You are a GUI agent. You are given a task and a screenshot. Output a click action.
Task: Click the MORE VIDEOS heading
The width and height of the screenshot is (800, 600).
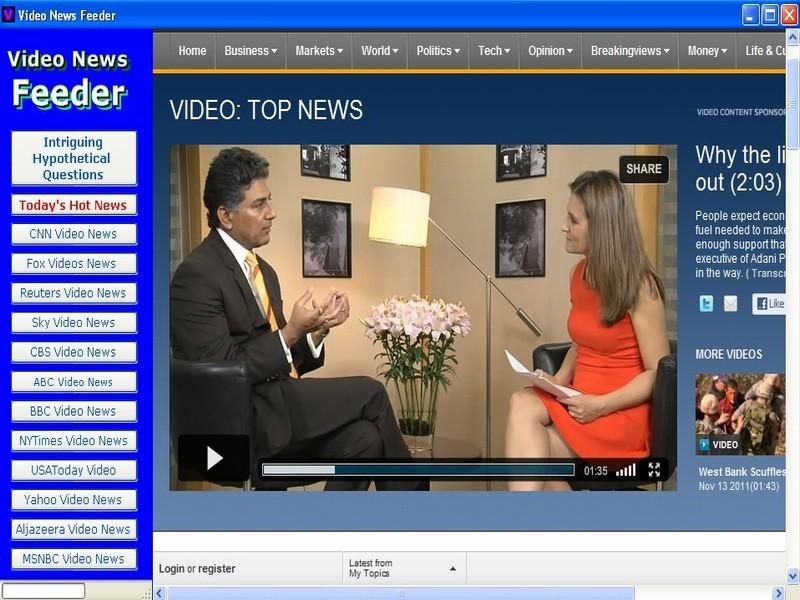click(x=729, y=354)
